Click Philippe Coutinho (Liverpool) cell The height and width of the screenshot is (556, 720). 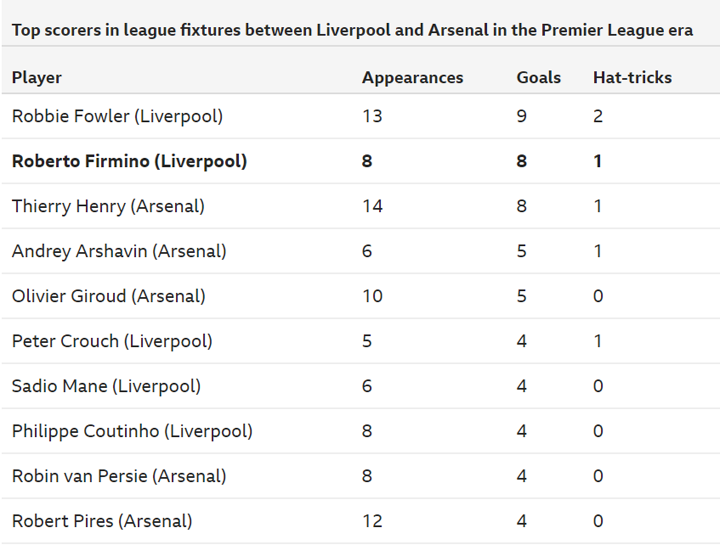pos(132,431)
